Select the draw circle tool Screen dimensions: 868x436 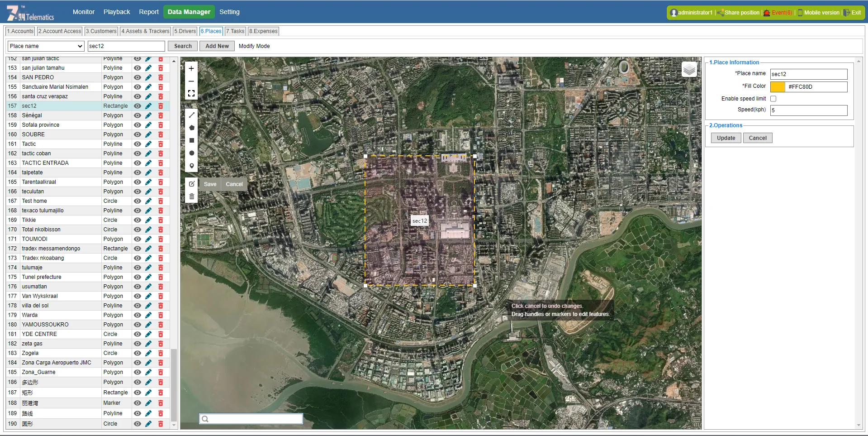191,153
